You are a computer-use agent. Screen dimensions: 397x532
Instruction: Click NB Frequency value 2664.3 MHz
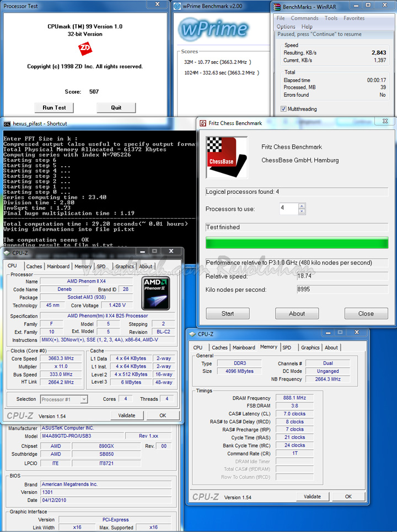click(x=328, y=379)
